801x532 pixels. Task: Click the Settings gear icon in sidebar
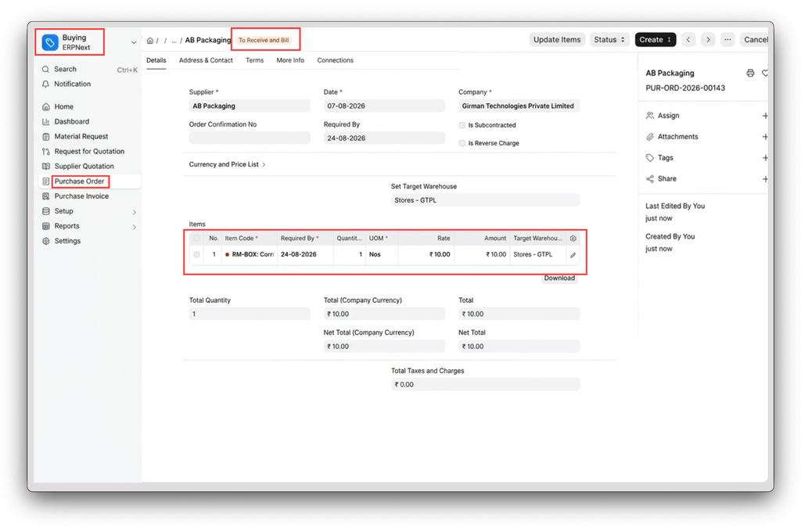(x=46, y=241)
